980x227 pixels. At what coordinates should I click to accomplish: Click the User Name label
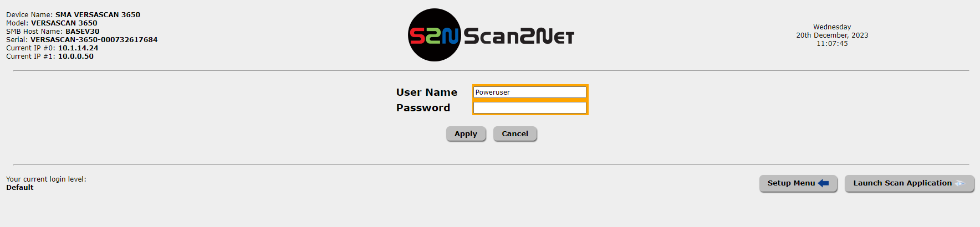pos(427,92)
